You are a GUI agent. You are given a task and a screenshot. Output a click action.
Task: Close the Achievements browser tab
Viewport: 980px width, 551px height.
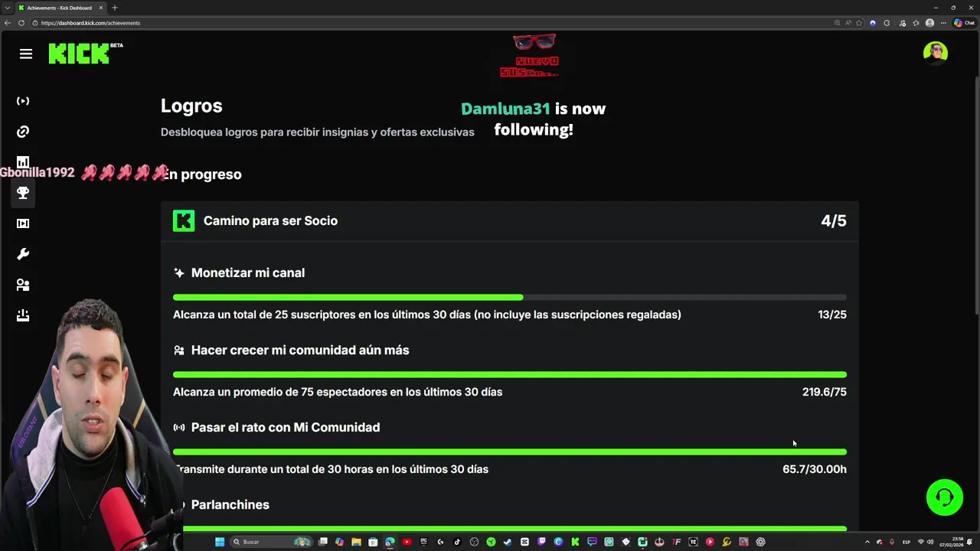point(101,8)
